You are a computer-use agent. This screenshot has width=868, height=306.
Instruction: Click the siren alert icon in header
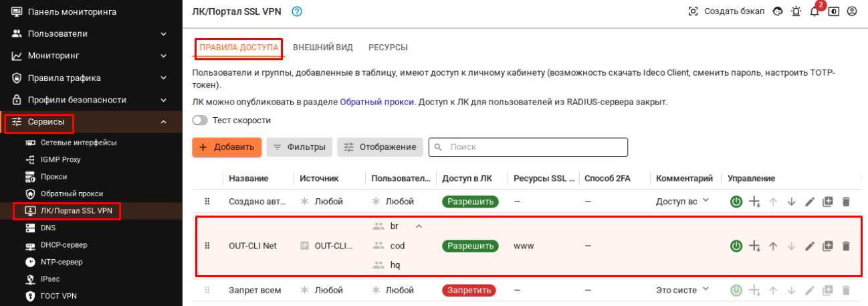[796, 12]
